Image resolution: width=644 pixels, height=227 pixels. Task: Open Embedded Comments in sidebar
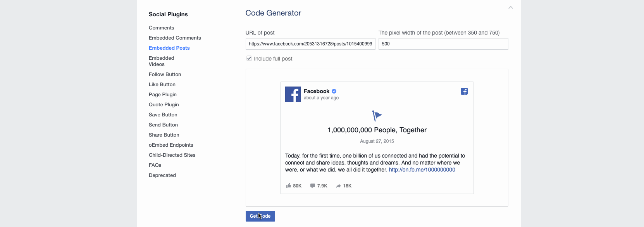point(175,38)
